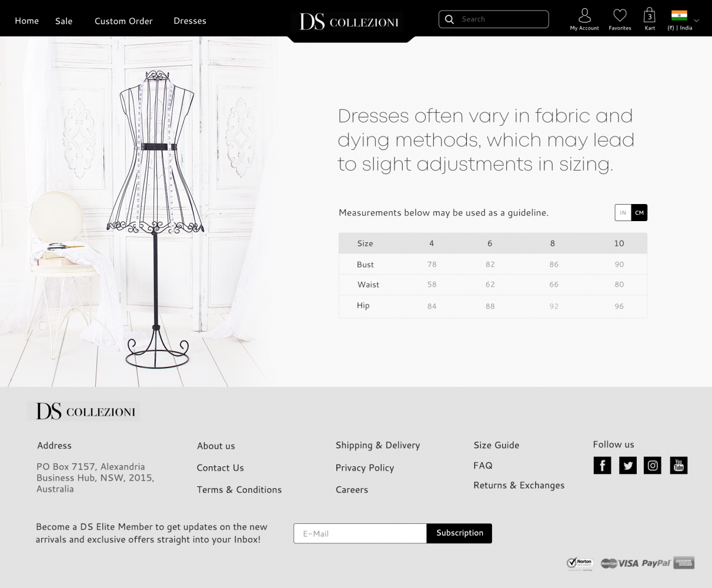Open Custom Order in navigation
Screen dimensions: 712x588
(123, 21)
